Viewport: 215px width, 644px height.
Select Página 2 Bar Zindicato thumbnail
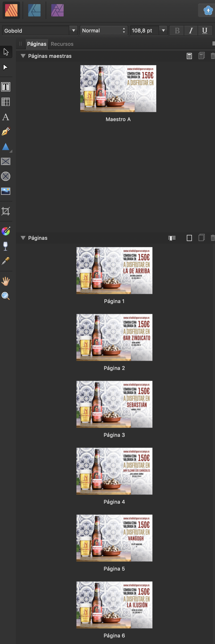(114, 337)
